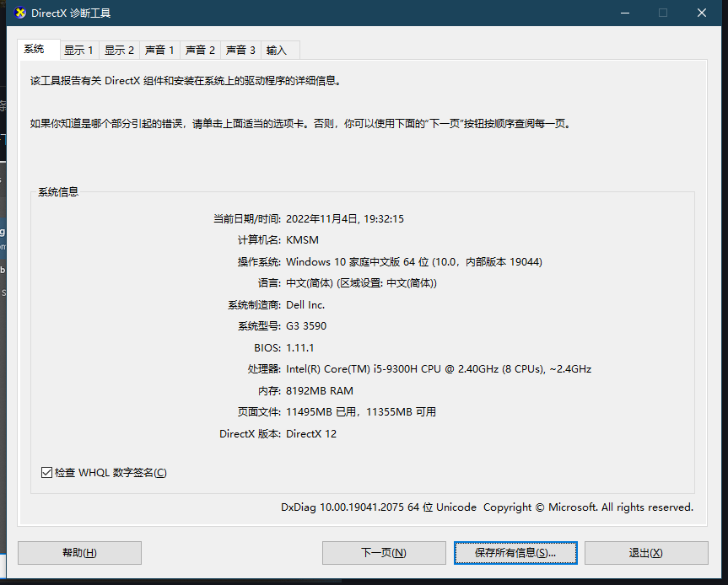Exit via the 退出(X) button
Image resolution: width=728 pixels, height=585 pixels.
click(646, 553)
